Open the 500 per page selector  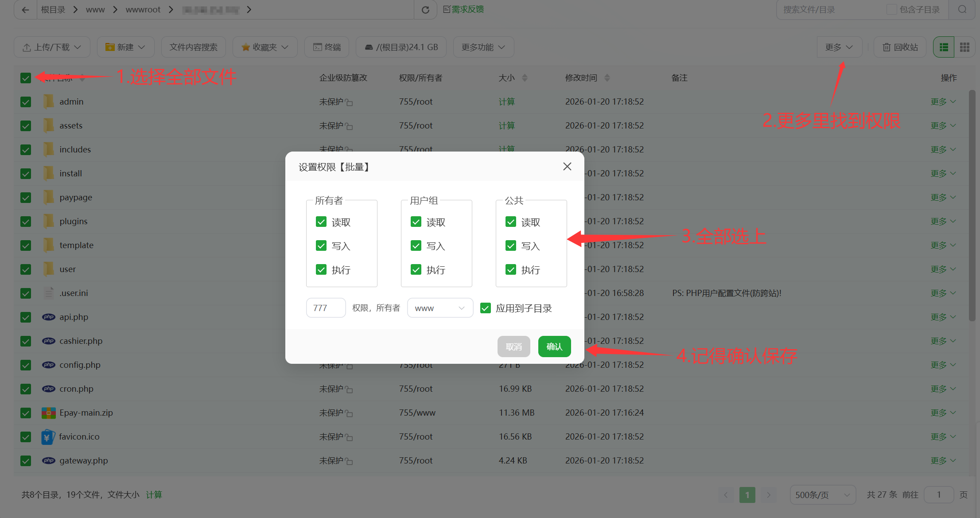click(822, 495)
